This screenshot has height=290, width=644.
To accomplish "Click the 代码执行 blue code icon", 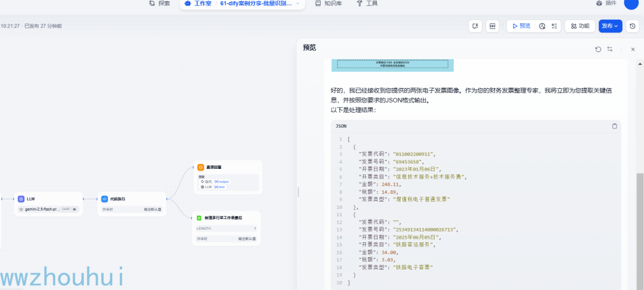I will pyautogui.click(x=105, y=199).
